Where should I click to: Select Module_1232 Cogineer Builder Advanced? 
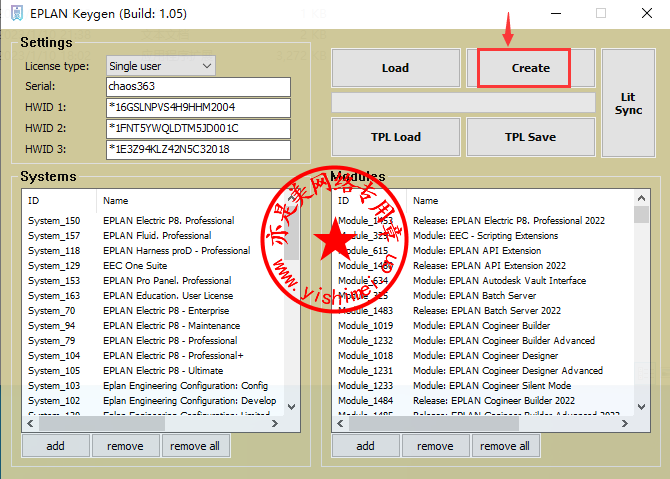click(x=483, y=341)
